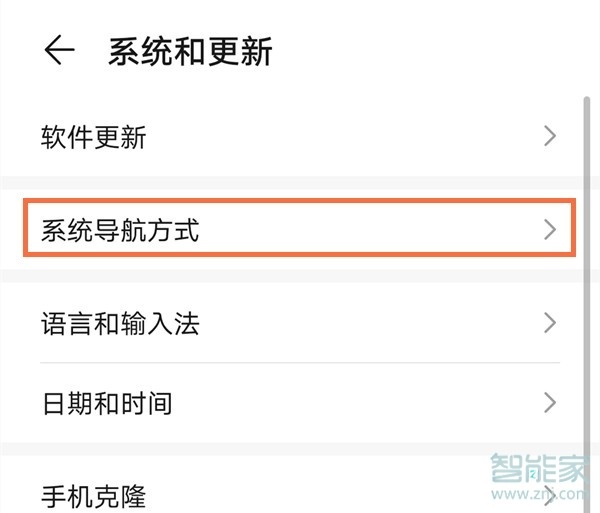Screen dimensions: 600x513
Task: Visit the www.znj.com watermark link
Action: point(538,493)
